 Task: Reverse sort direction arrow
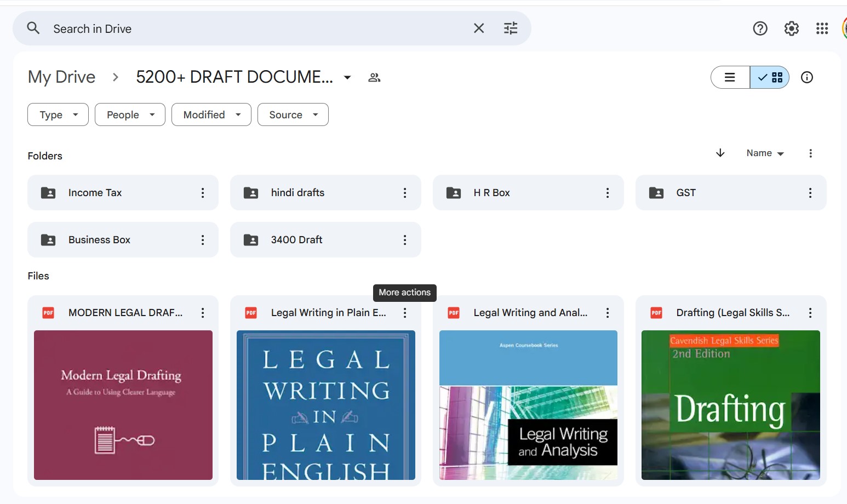point(720,153)
